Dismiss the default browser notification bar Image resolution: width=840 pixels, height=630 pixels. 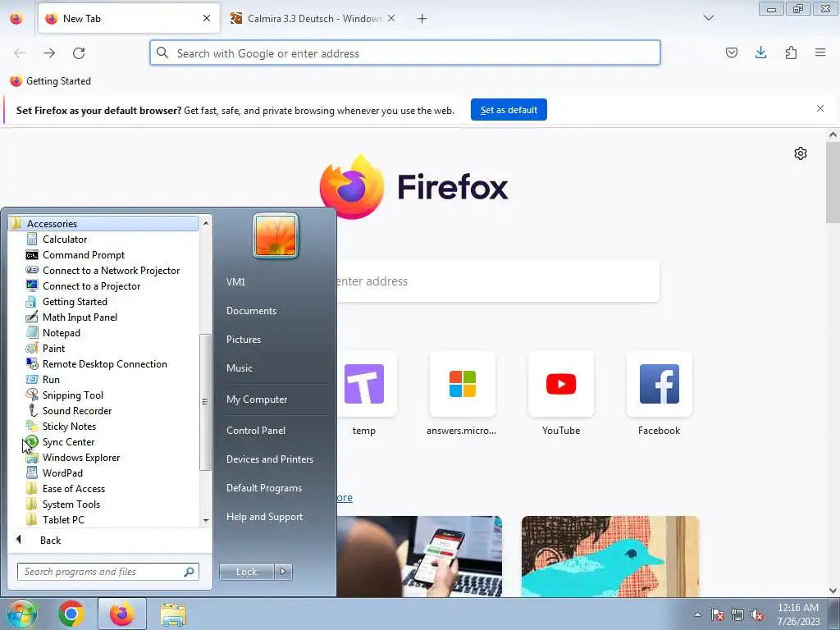point(820,109)
